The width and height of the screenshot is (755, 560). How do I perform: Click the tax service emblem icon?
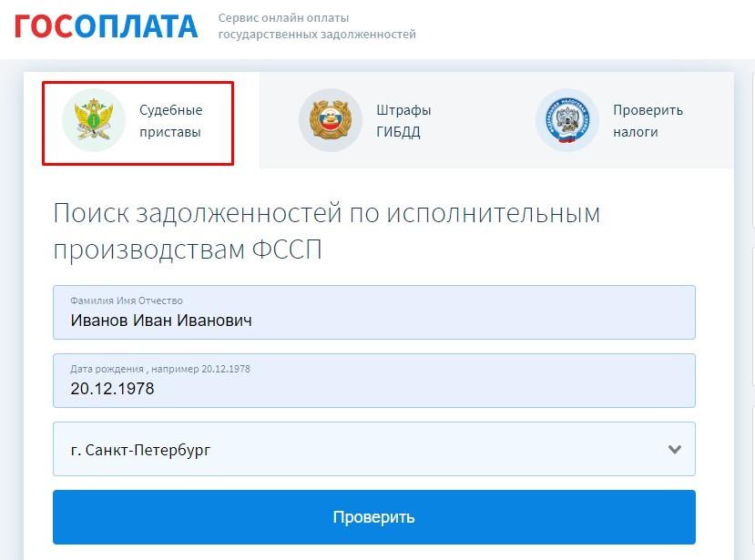567,120
